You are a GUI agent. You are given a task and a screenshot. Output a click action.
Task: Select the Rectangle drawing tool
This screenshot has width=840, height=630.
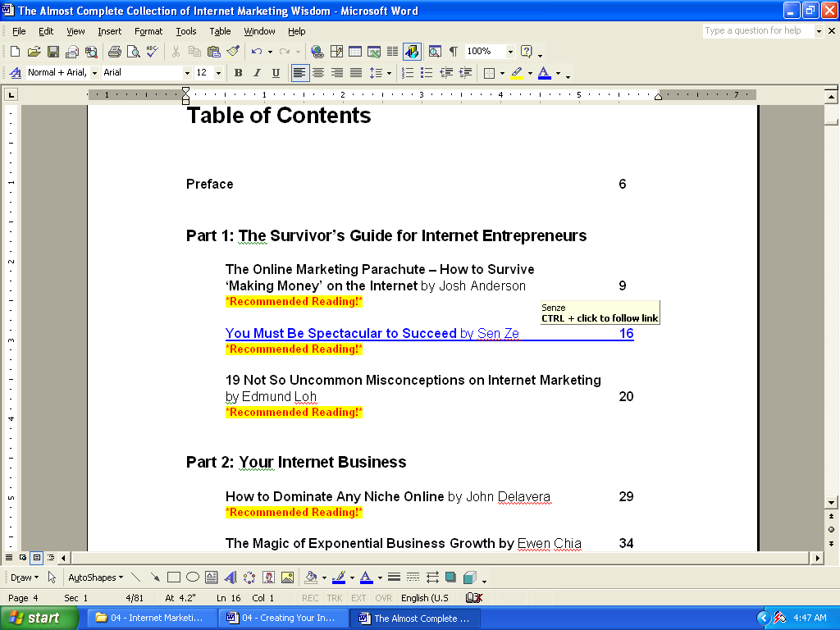pos(174,577)
